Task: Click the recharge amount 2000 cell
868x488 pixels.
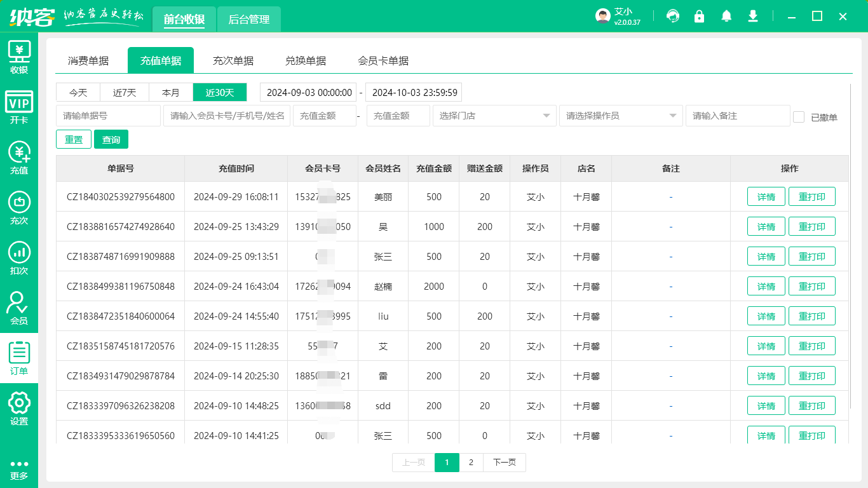Action: (434, 287)
